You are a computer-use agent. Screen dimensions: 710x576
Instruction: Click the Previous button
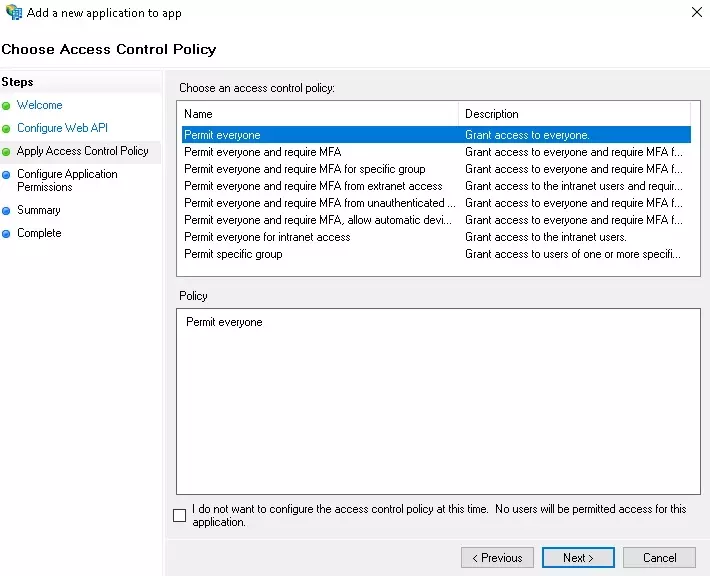tap(497, 557)
